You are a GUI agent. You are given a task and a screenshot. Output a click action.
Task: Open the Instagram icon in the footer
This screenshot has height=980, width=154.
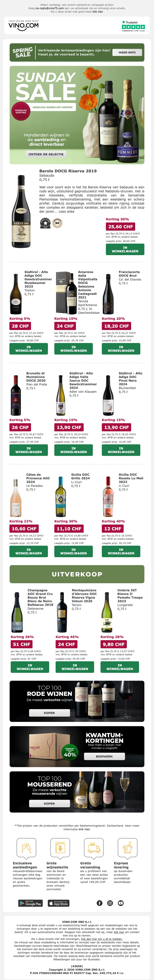(x=110, y=903)
